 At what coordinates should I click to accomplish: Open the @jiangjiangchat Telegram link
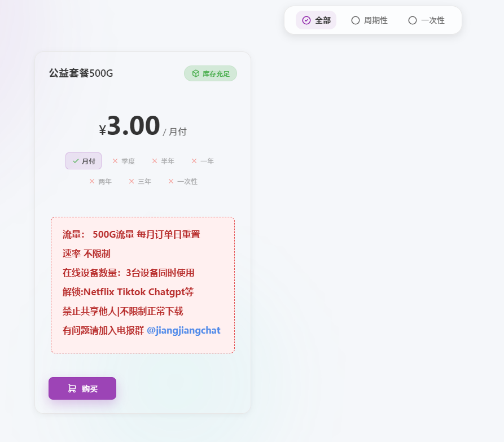pos(183,330)
